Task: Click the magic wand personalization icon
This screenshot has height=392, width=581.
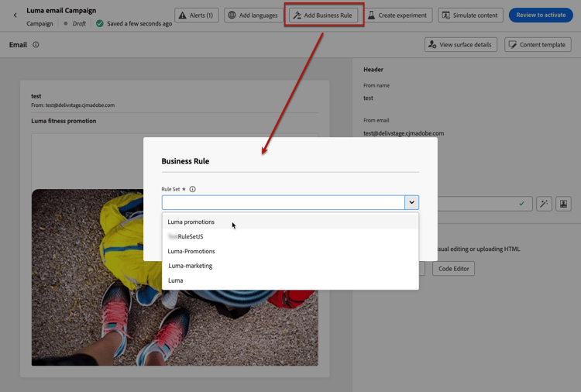Action: coord(544,204)
